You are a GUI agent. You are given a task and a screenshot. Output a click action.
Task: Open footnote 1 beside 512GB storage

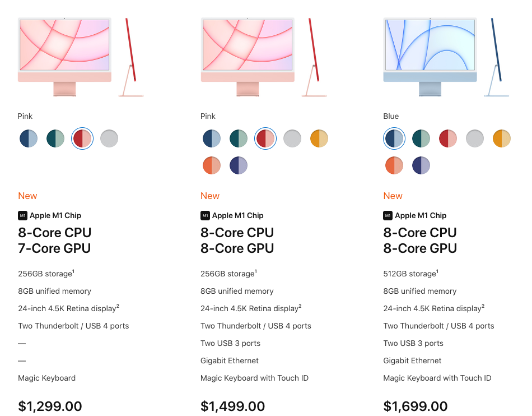click(438, 271)
